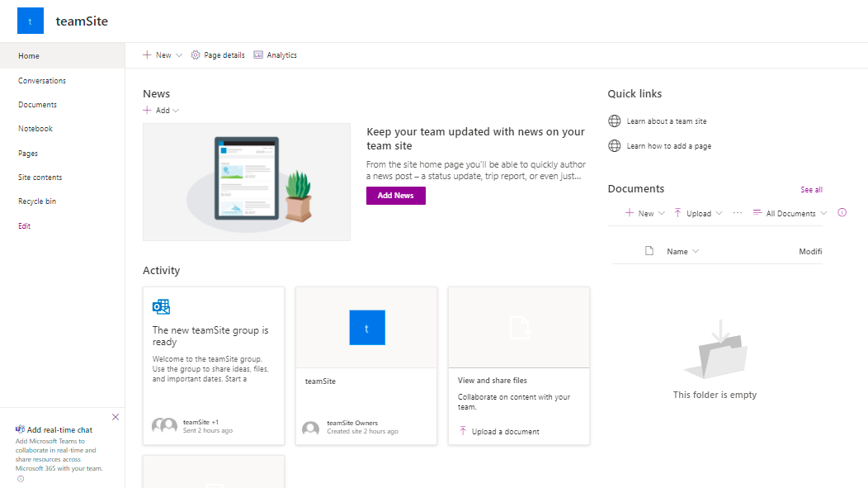
Task: Open the Documents ellipsis more options
Action: coord(738,213)
